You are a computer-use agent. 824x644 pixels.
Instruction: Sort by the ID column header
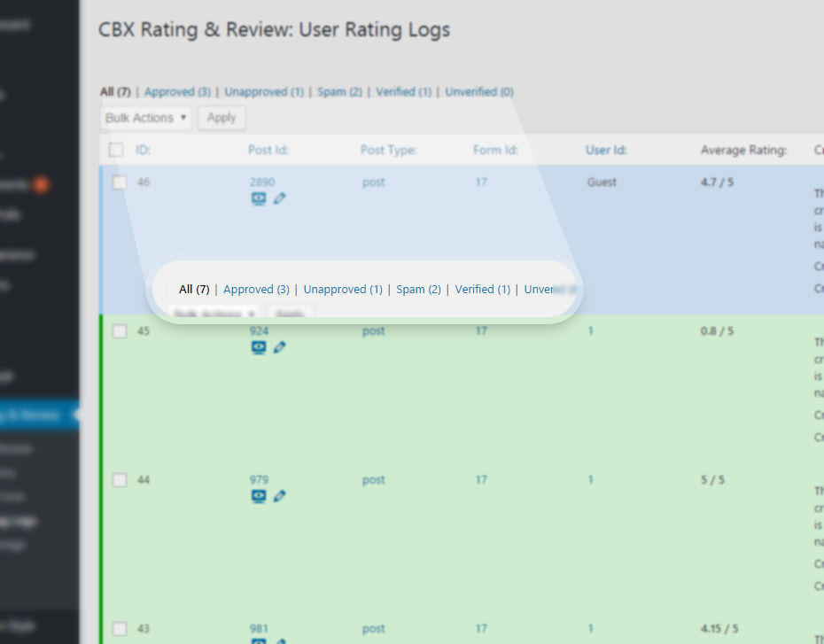pyautogui.click(x=143, y=151)
